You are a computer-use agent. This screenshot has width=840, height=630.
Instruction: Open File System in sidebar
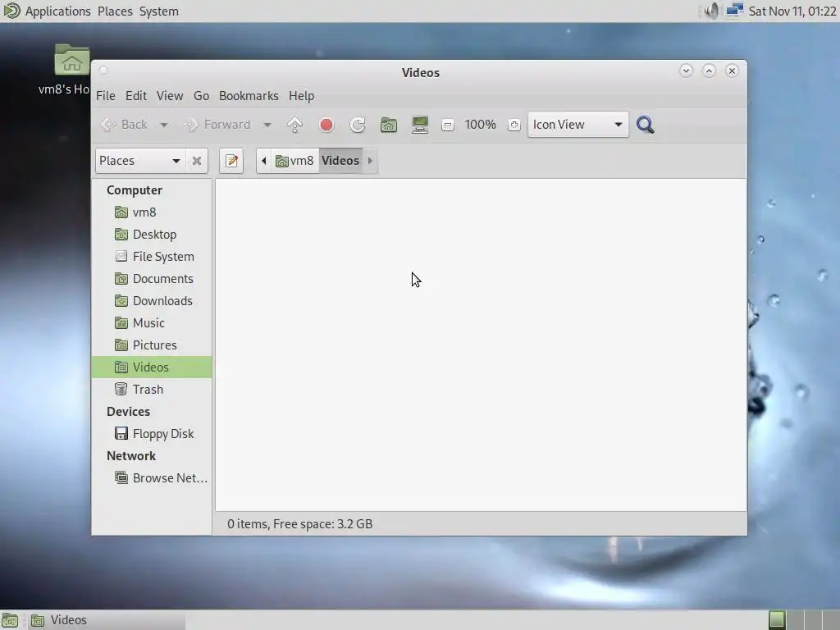tap(152, 257)
